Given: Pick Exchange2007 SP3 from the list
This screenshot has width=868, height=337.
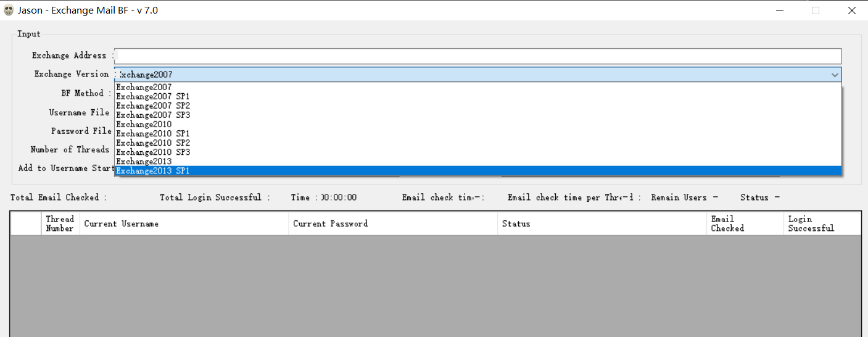Looking at the screenshot, I should (x=478, y=115).
